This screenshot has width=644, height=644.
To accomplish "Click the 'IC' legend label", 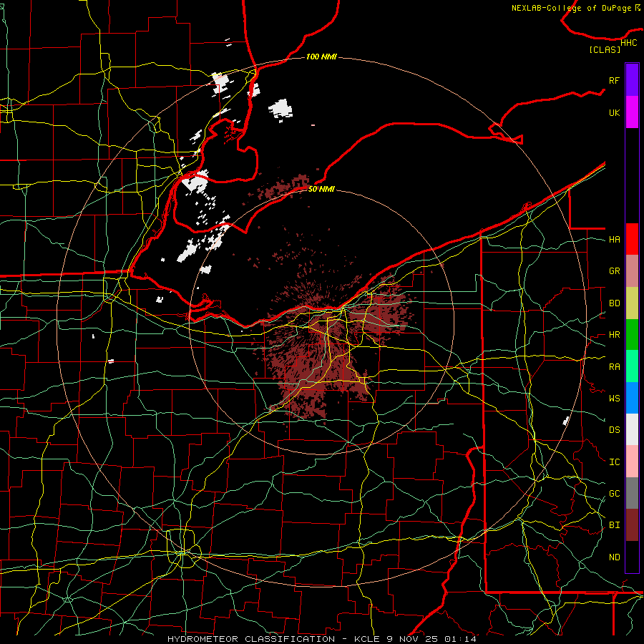I will [614, 462].
